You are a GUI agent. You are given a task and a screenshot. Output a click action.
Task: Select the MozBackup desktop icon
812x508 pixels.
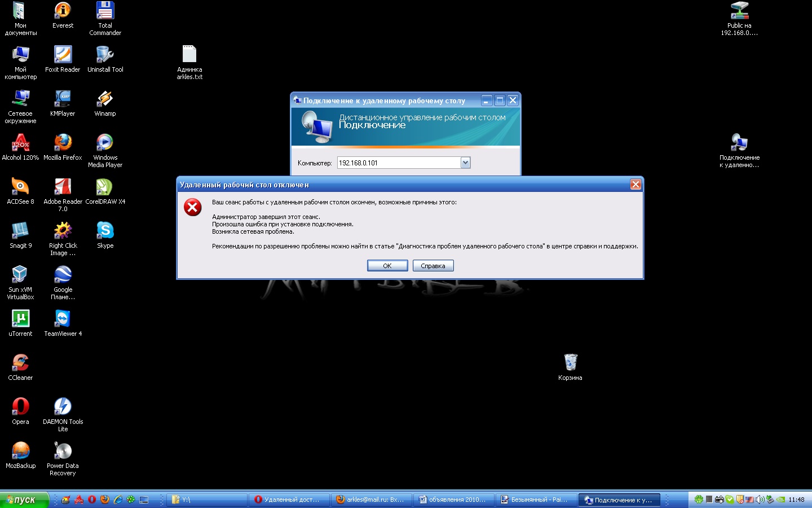tap(20, 456)
